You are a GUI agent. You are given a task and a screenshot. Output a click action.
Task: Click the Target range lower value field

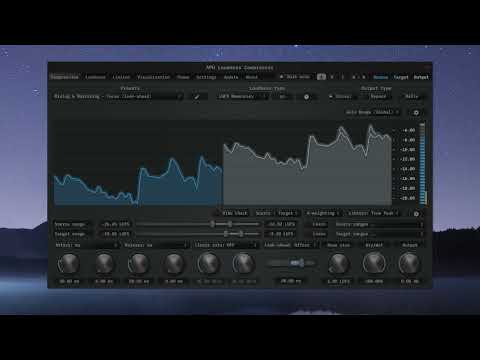click(116, 234)
